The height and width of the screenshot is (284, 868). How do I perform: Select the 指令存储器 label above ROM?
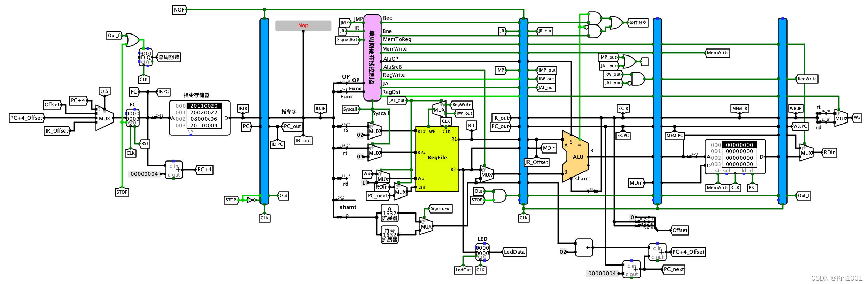pos(196,95)
